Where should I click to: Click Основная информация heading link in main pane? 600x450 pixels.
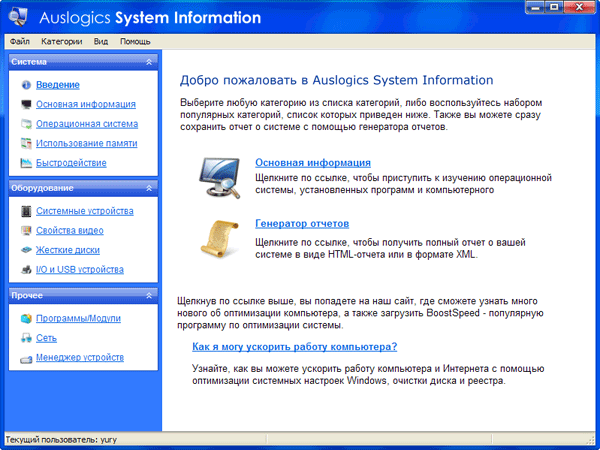pos(313,163)
